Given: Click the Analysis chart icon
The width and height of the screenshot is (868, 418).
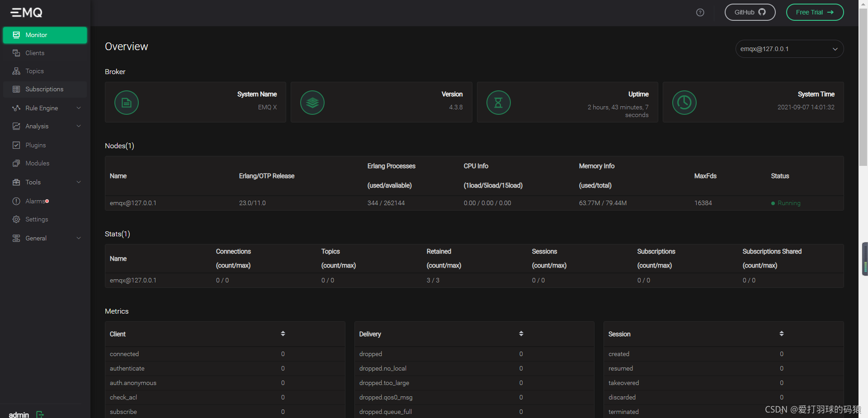Looking at the screenshot, I should click(16, 126).
